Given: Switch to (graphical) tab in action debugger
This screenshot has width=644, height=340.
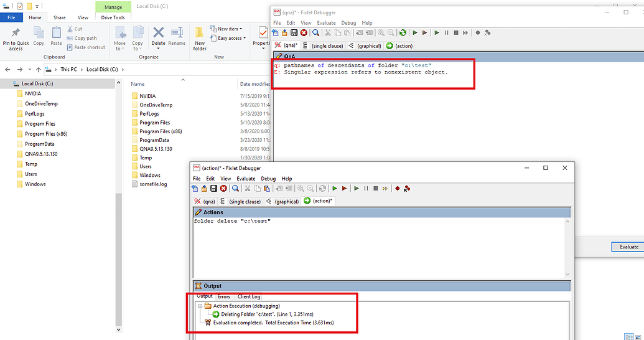Looking at the screenshot, I should [x=282, y=201].
